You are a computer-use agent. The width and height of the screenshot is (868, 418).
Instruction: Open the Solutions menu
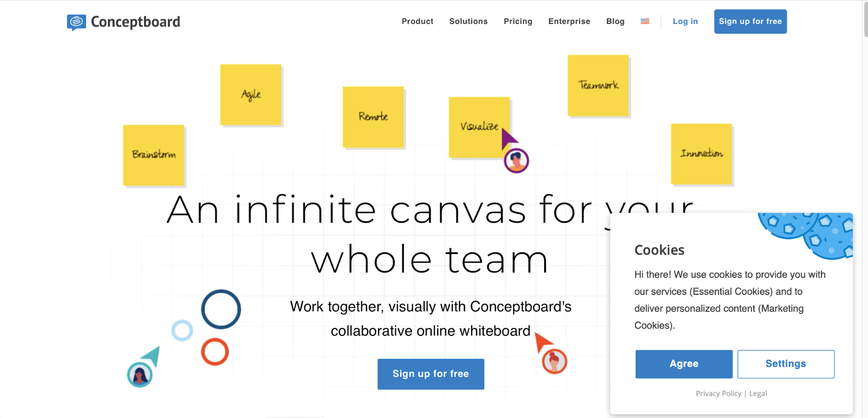tap(468, 21)
